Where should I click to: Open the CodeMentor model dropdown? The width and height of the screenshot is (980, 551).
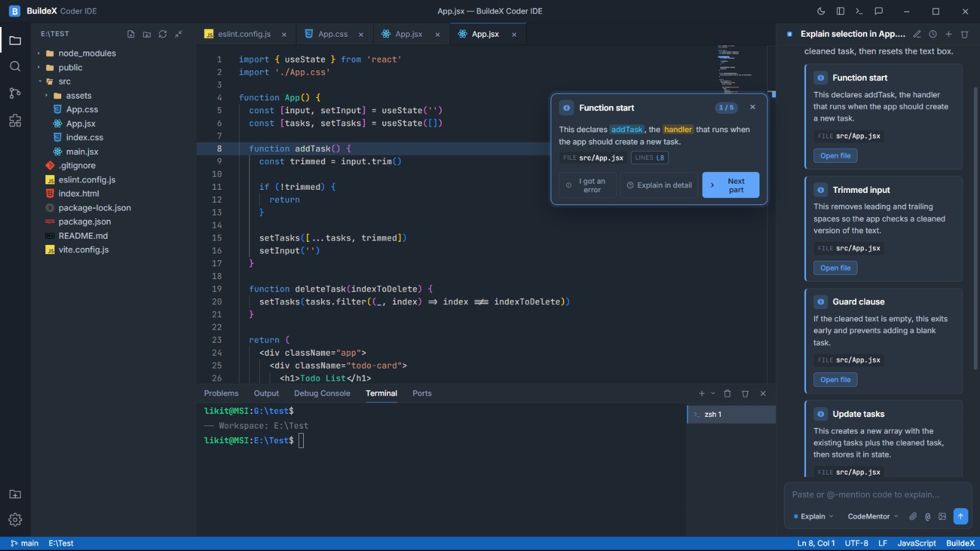tap(873, 517)
